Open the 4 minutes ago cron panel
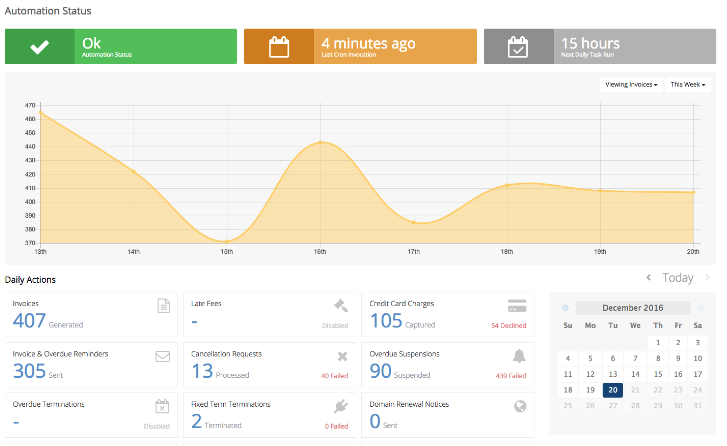The image size is (727, 446). tap(360, 46)
